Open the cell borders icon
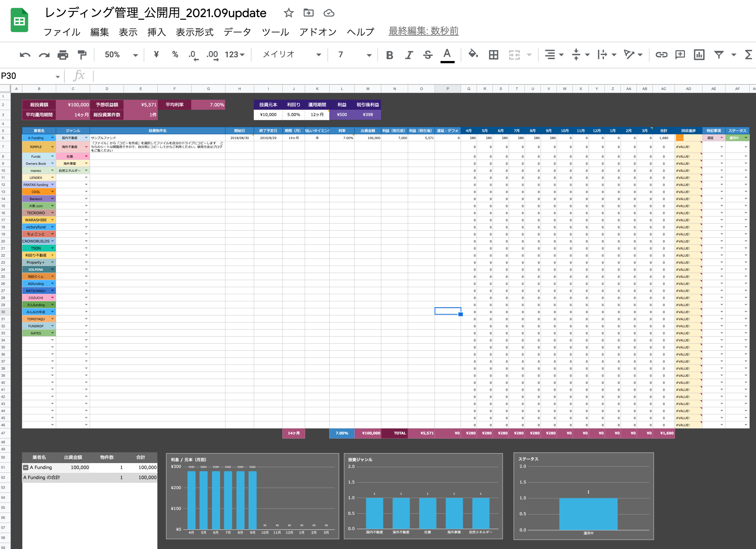Screen dimensions: 756x549 [x=493, y=55]
